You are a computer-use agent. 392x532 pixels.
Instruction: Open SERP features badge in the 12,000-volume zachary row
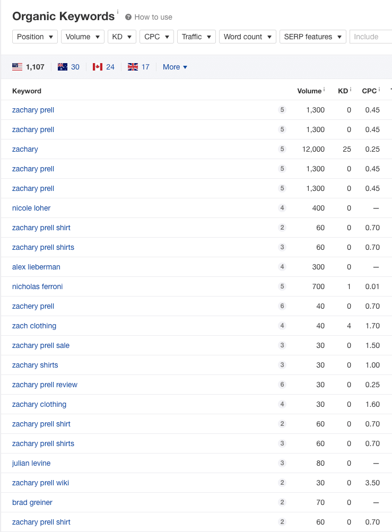coord(282,149)
